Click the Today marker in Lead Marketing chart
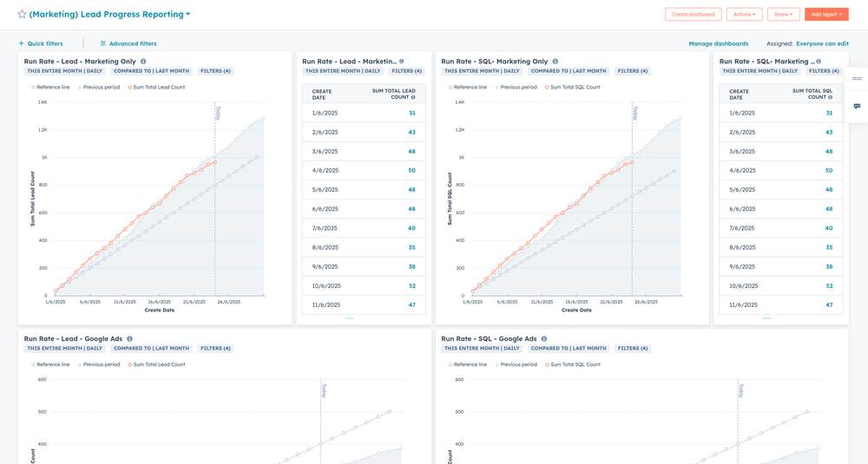 pos(218,113)
